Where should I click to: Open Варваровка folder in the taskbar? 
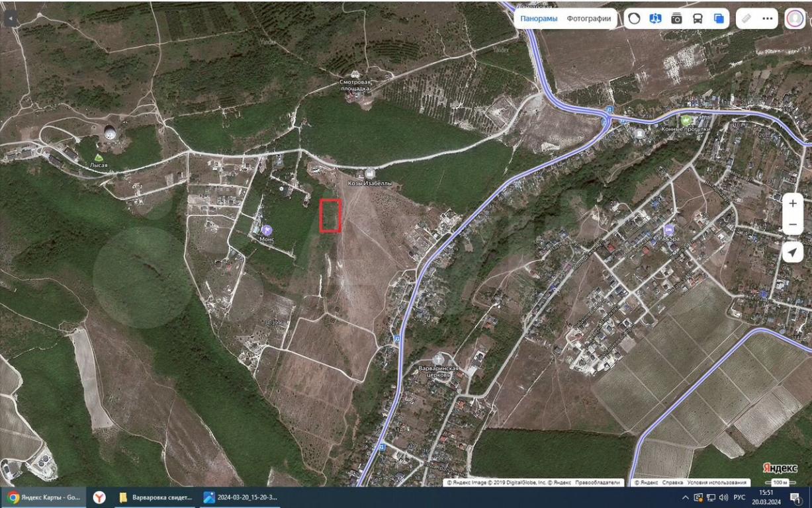(156, 497)
